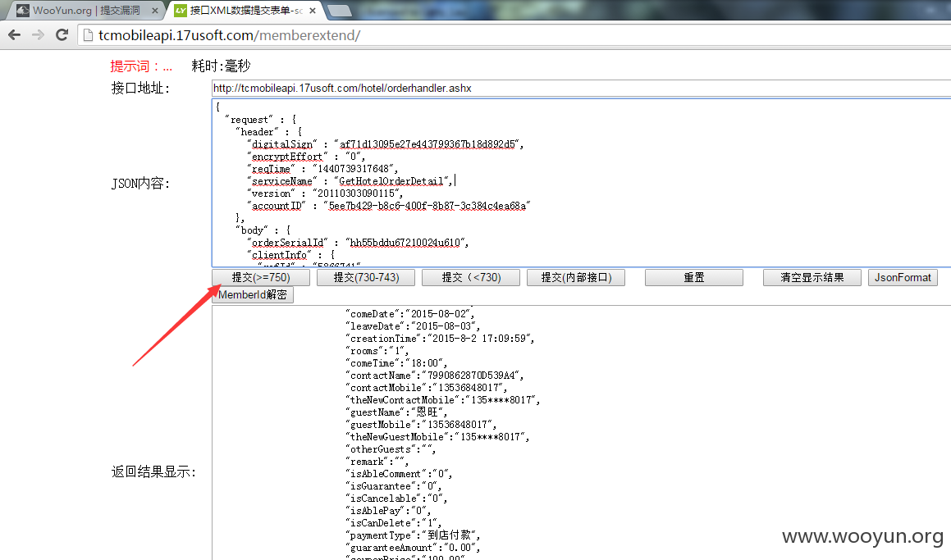Click the WooYun tab favicon
This screenshot has height=560, width=951.
tap(22, 11)
